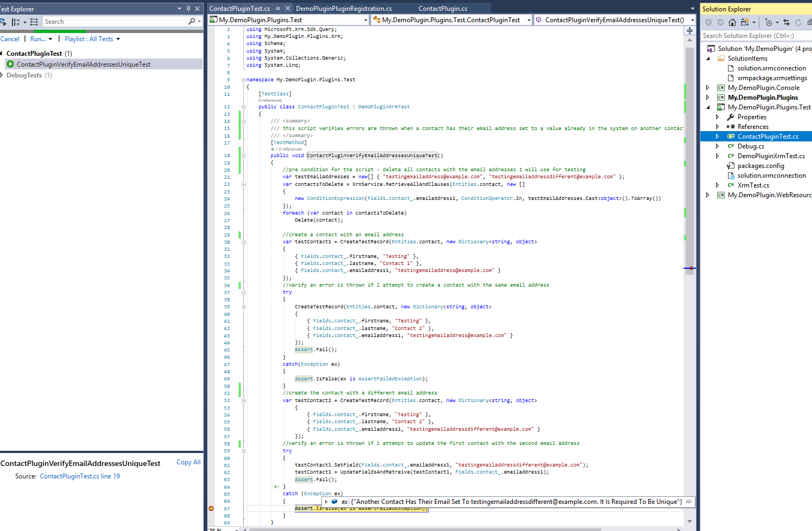Pin the ex DataTip to source

(x=689, y=502)
